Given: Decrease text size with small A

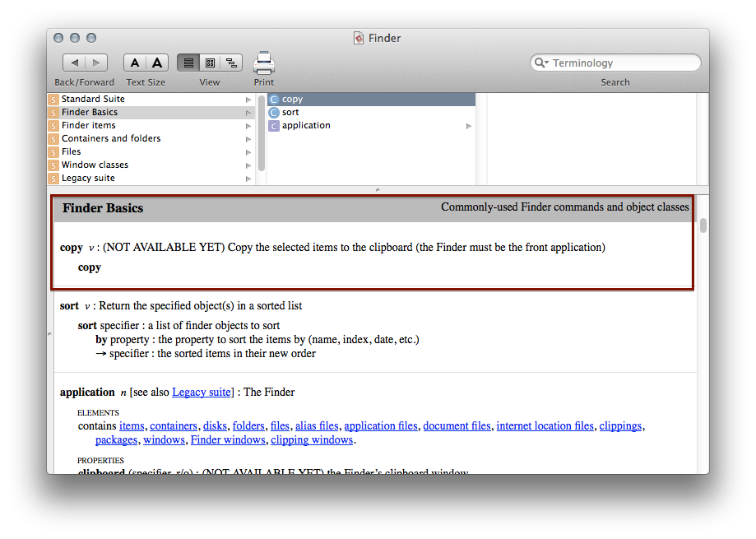Looking at the screenshot, I should coord(135,63).
